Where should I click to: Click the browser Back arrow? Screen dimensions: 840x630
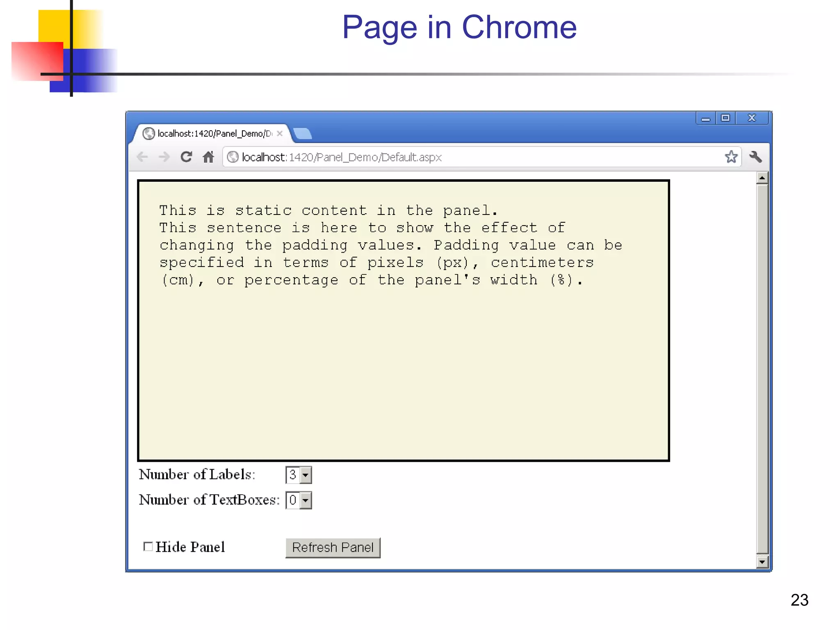click(142, 157)
